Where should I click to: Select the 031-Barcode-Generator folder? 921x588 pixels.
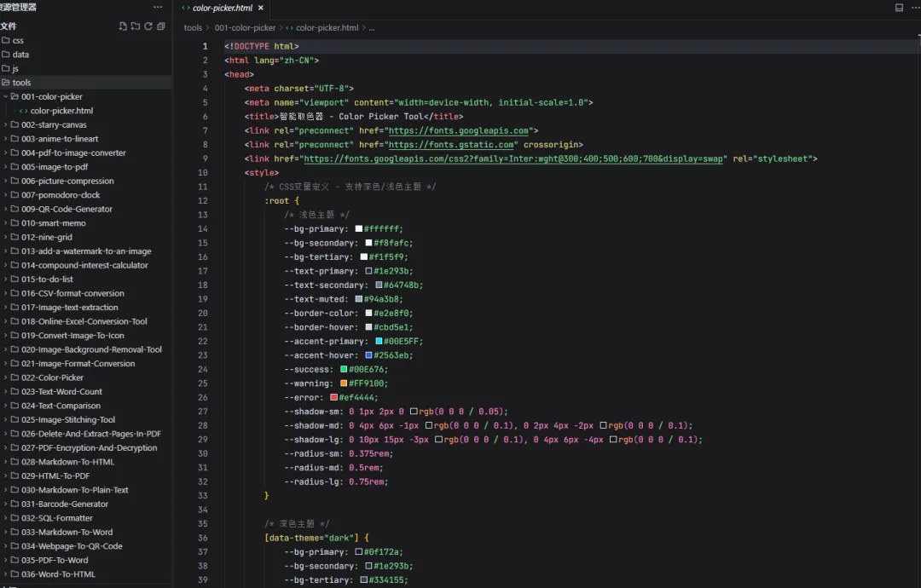pos(86,504)
